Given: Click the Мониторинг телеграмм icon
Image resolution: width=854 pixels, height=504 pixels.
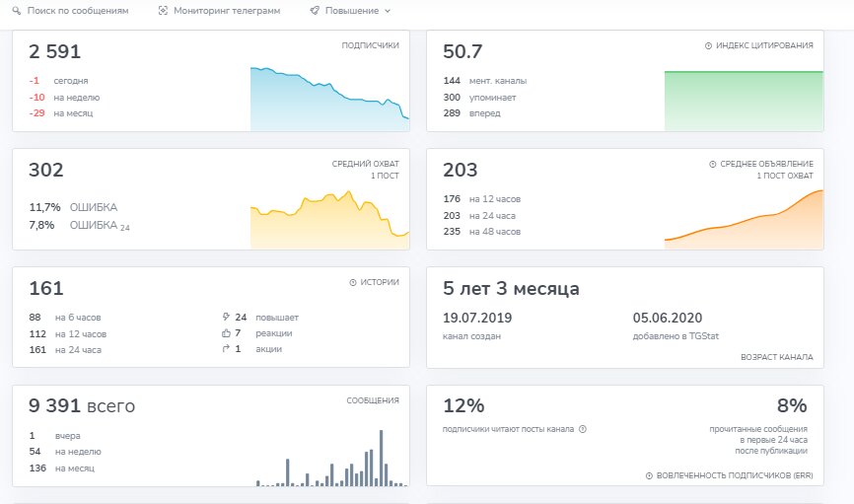Looking at the screenshot, I should [x=163, y=11].
